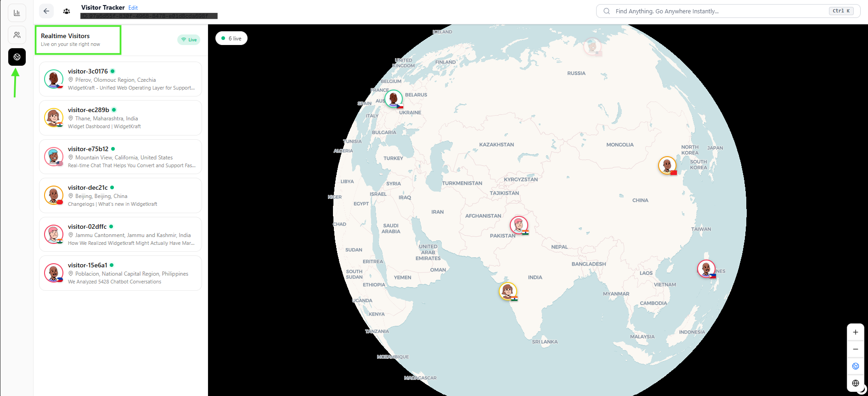Click the blue globe view map button
Viewport: 868px width, 396px height.
pyautogui.click(x=856, y=366)
